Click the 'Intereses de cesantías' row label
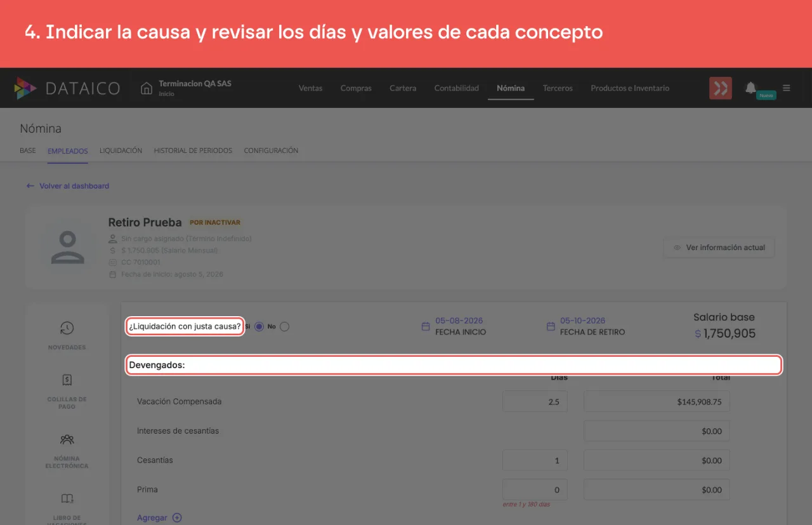Screen dimensions: 812x525 click(178, 431)
